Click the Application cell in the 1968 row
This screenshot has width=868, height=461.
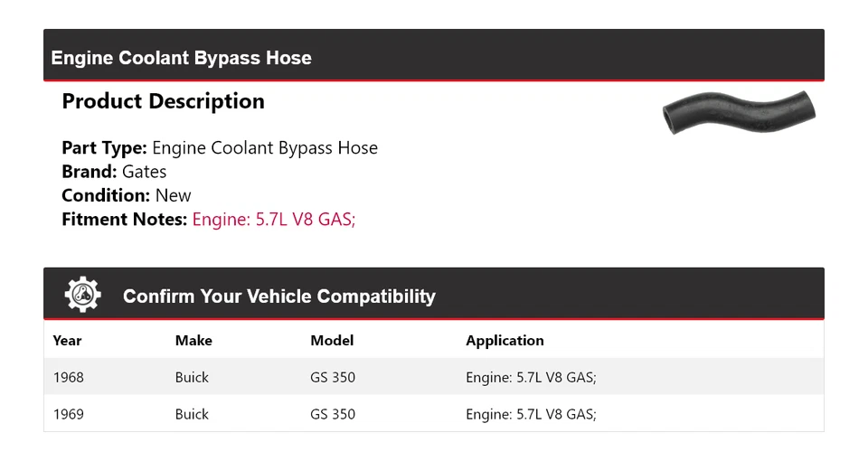click(x=531, y=377)
